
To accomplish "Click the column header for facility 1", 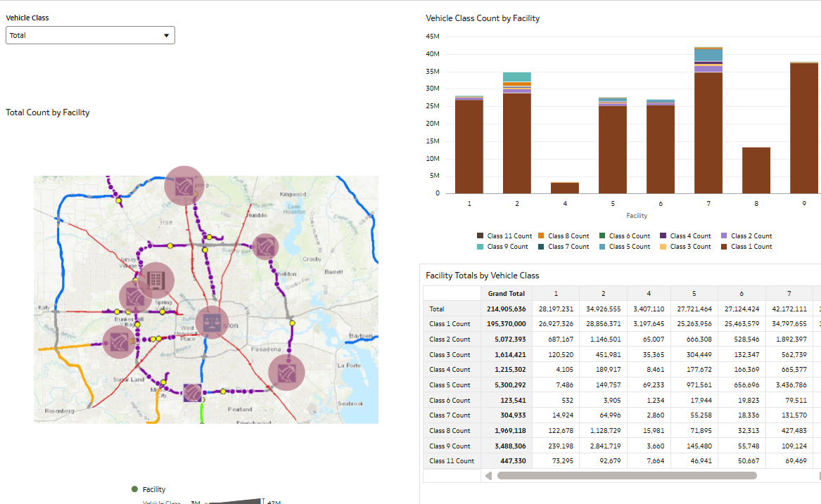I will coord(556,294).
